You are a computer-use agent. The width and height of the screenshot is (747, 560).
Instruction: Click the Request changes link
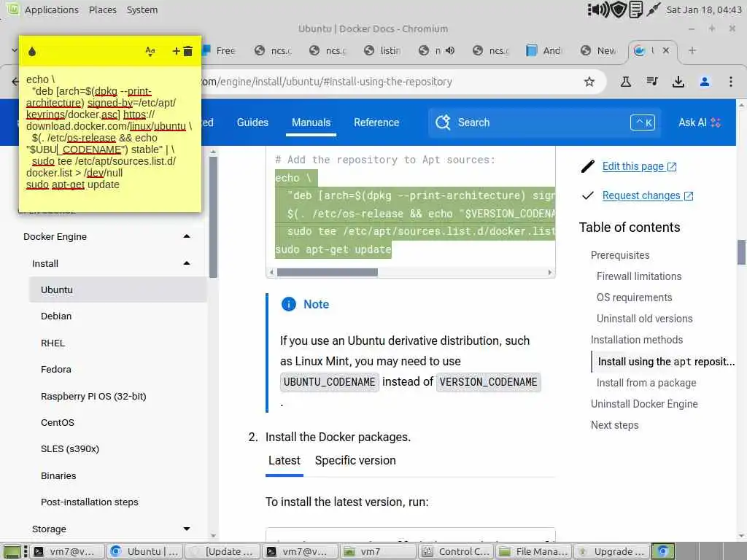pyautogui.click(x=648, y=195)
